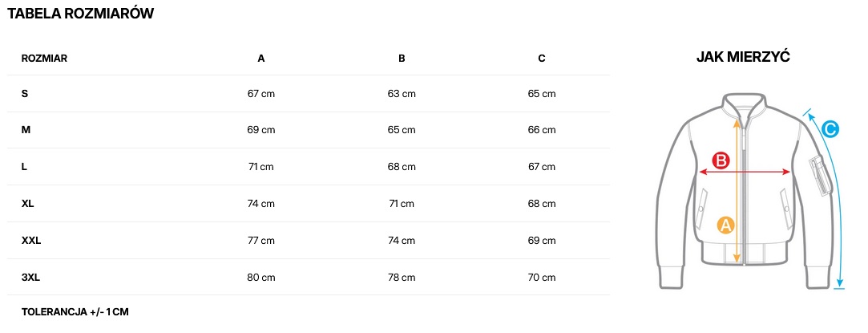
Task: Click the TOLERANCJA +/- 1 CM note
Action: click(x=75, y=311)
